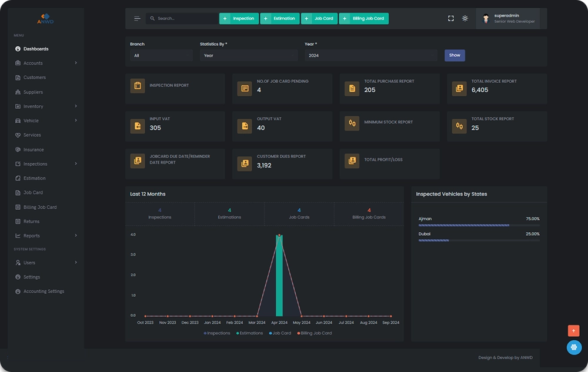The height and width of the screenshot is (372, 588).
Task: Go to Customers in sidebar
Action: 34,78
